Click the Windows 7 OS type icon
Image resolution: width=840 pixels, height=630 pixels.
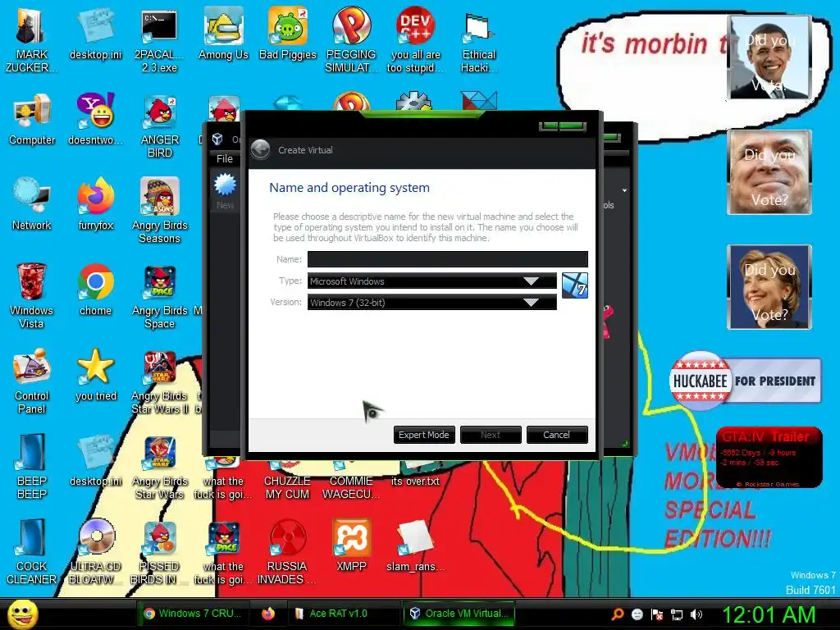click(x=575, y=285)
